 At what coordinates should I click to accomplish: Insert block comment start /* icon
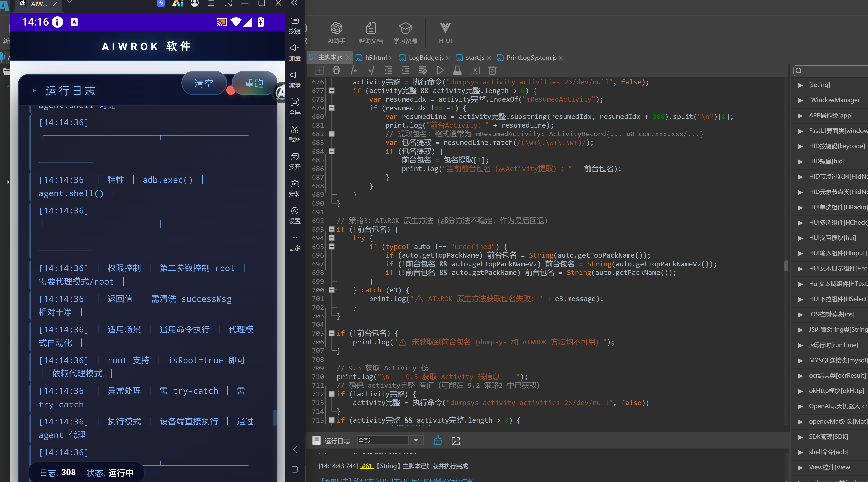353,70
